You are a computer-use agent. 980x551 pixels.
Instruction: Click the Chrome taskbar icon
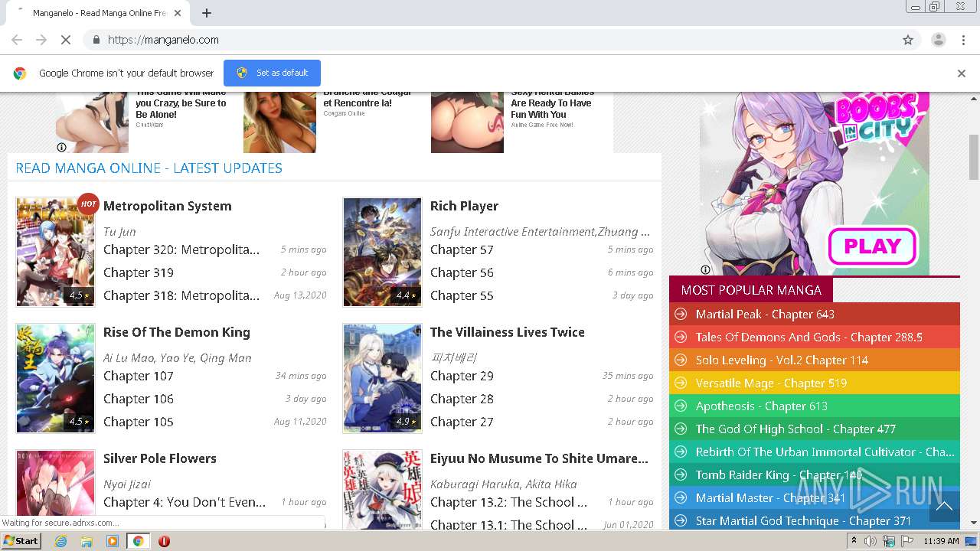(138, 541)
